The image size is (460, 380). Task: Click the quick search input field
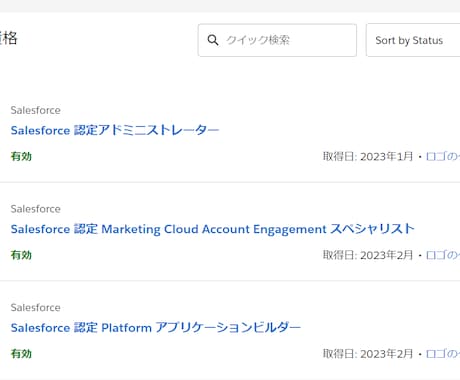(x=277, y=40)
